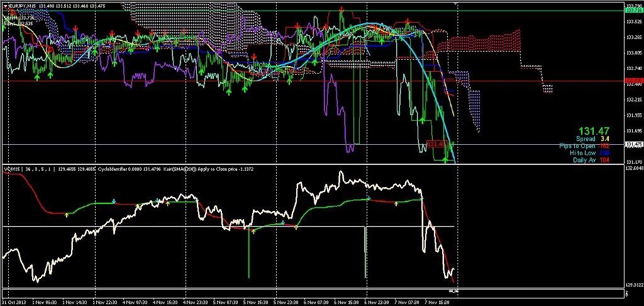The width and height of the screenshot is (644, 306).
Task: Click the chart shift triangle marker on top edge
Action: (x=456, y=3)
